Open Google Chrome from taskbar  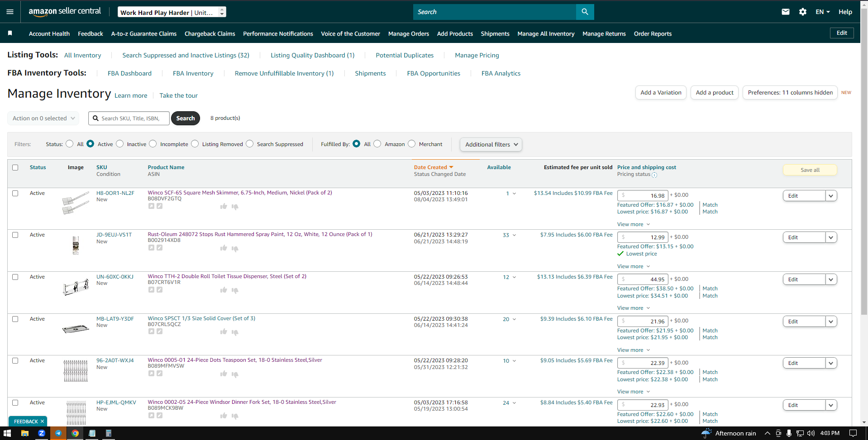coord(75,433)
